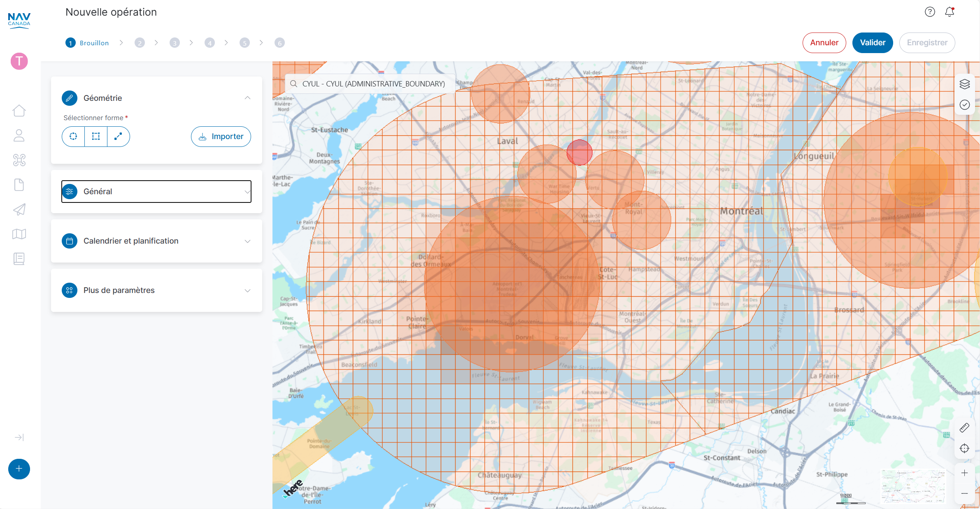Click the Enregistrer button
Viewport: 980px width, 509px height.
[927, 43]
